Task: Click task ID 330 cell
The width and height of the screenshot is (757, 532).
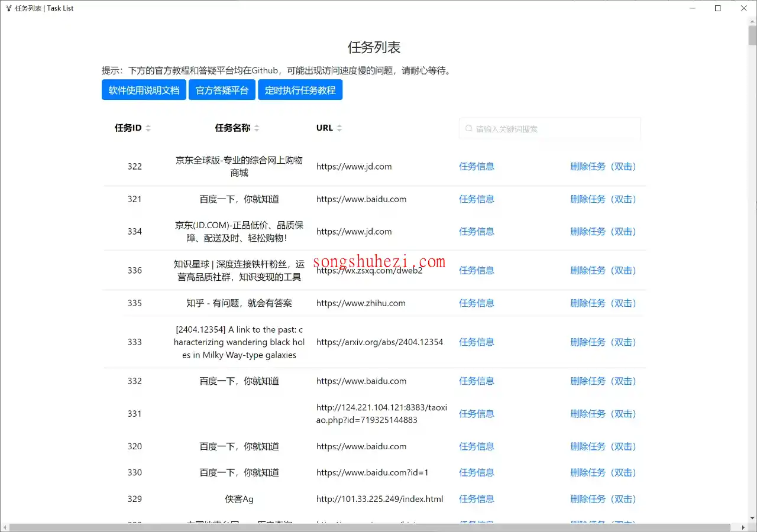Action: (x=135, y=473)
